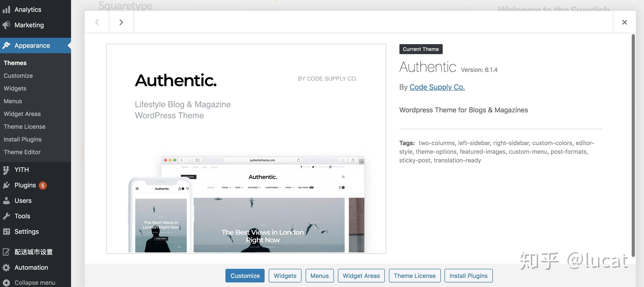Click the Users person icon
The image size is (644, 287).
6,201
